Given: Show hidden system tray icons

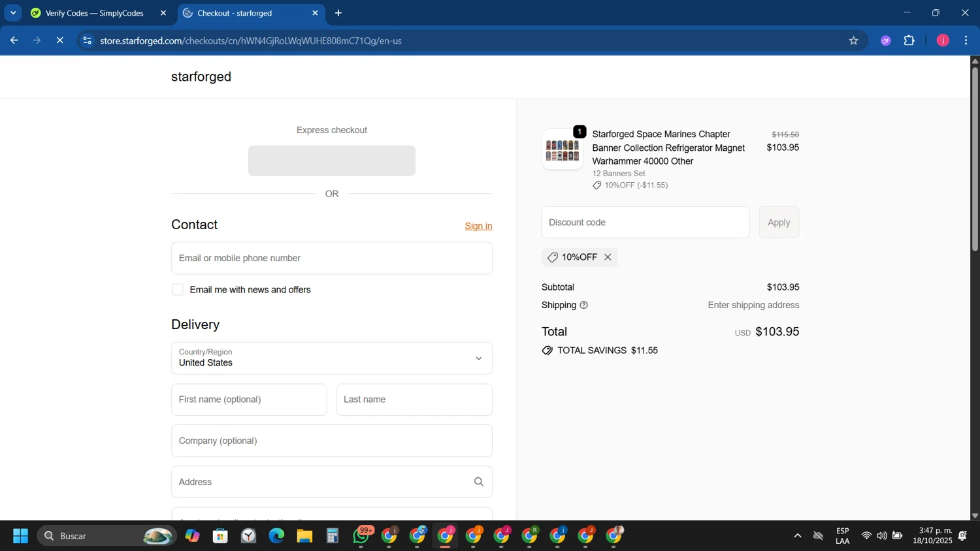Looking at the screenshot, I should coord(797,536).
